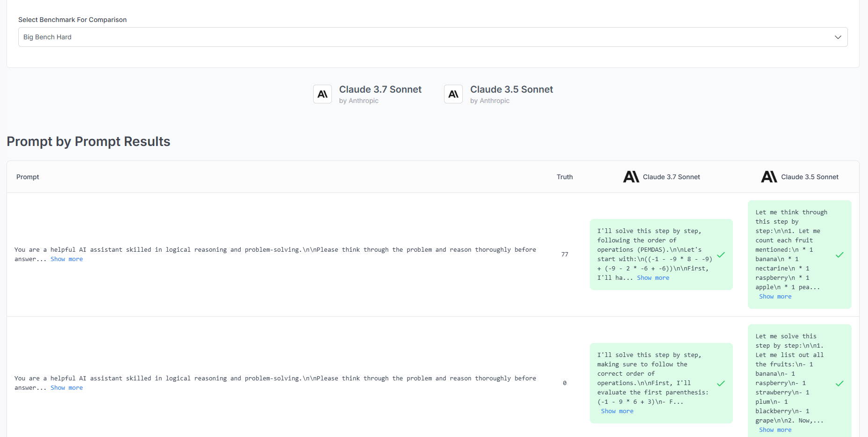Click the Claude 3.5 Sonnet model title
Image resolution: width=868 pixels, height=437 pixels.
511,89
